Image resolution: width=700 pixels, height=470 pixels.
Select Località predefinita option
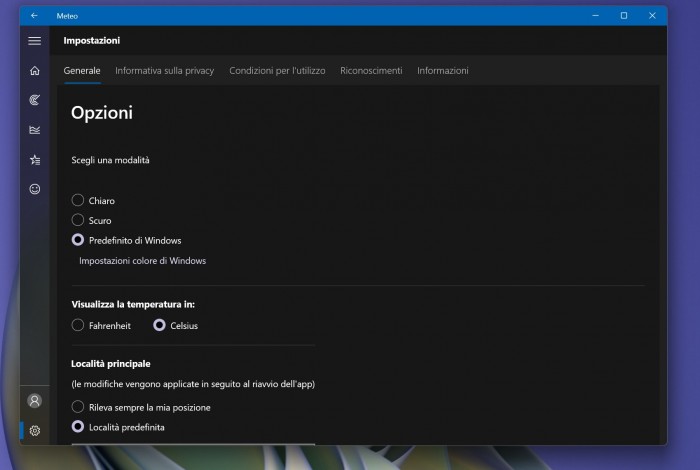(x=78, y=427)
